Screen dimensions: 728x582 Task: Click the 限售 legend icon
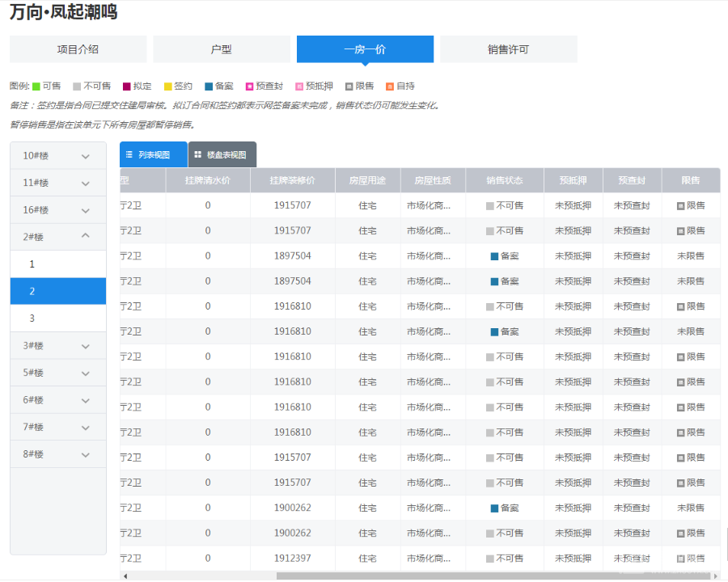tap(349, 86)
